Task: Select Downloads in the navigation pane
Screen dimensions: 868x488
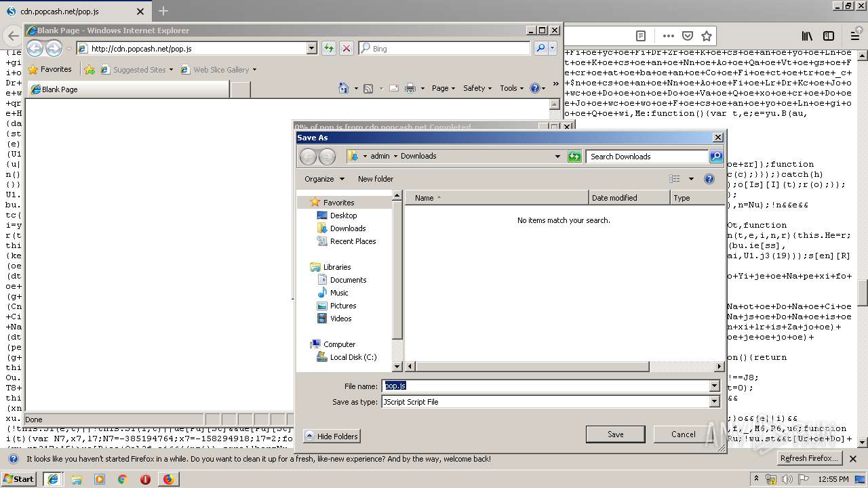Action: 348,228
